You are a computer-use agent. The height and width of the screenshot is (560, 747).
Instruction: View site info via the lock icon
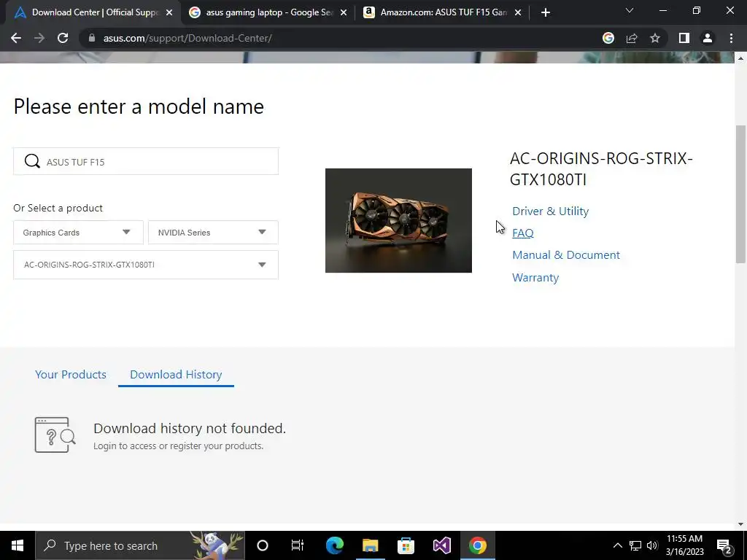[x=92, y=38]
